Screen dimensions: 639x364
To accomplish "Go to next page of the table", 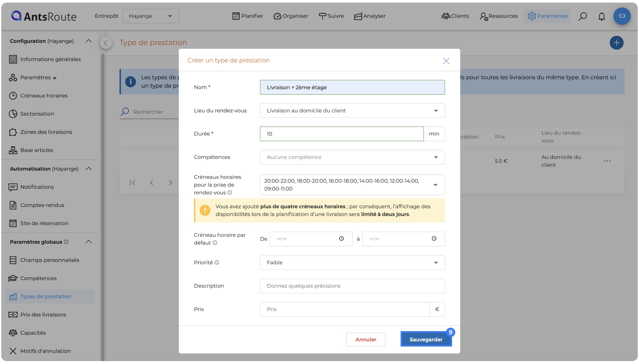I will pos(170,183).
